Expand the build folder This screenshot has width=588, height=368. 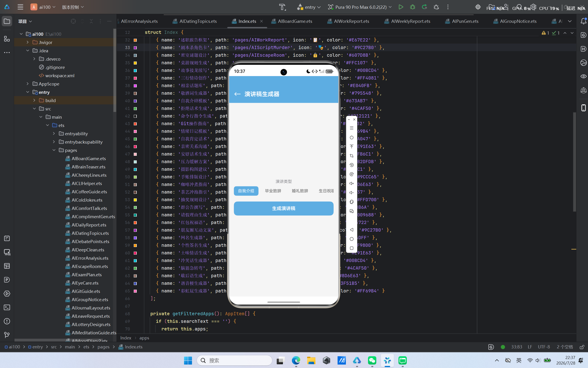(x=34, y=100)
